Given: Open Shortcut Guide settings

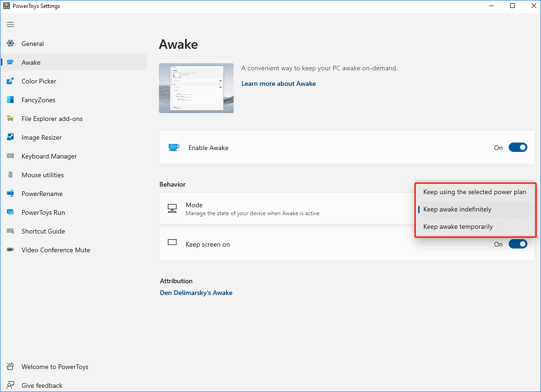Looking at the screenshot, I should 74,231.
